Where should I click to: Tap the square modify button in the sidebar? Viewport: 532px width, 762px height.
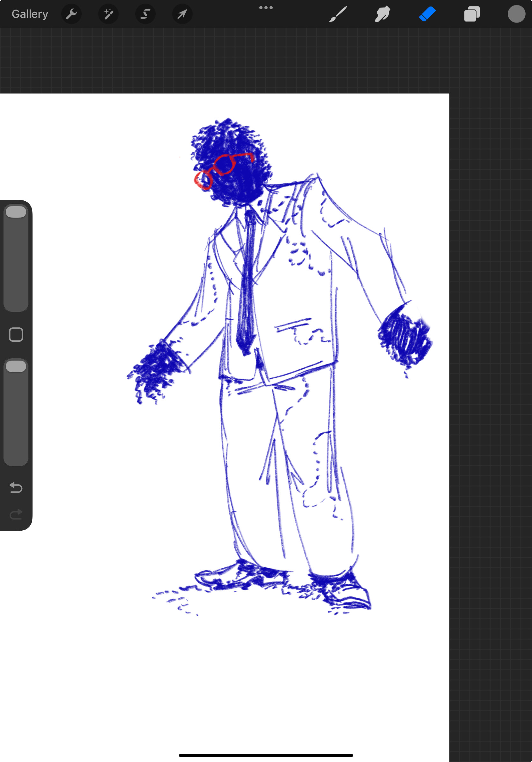(16, 334)
